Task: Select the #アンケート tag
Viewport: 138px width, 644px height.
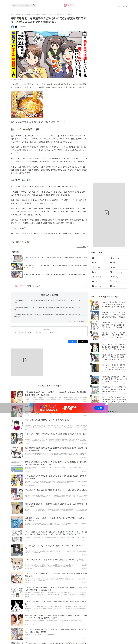Action: pyautogui.click(x=30, y=333)
